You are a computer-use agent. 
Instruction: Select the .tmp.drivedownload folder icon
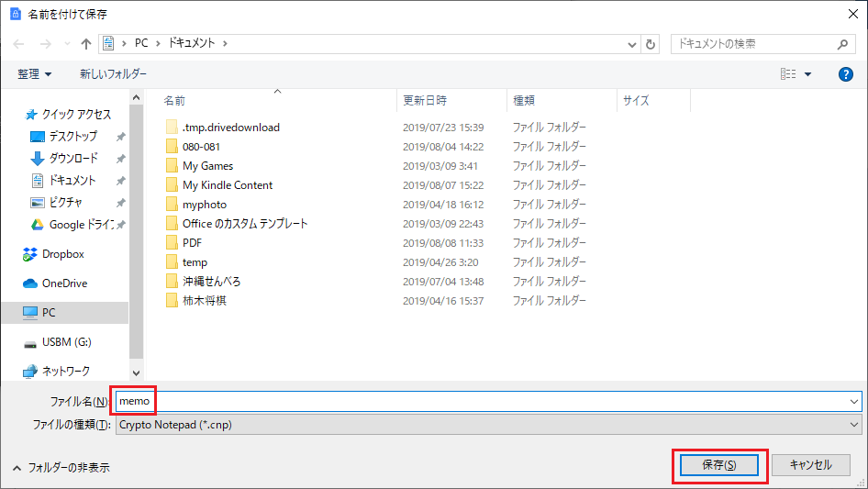click(172, 128)
